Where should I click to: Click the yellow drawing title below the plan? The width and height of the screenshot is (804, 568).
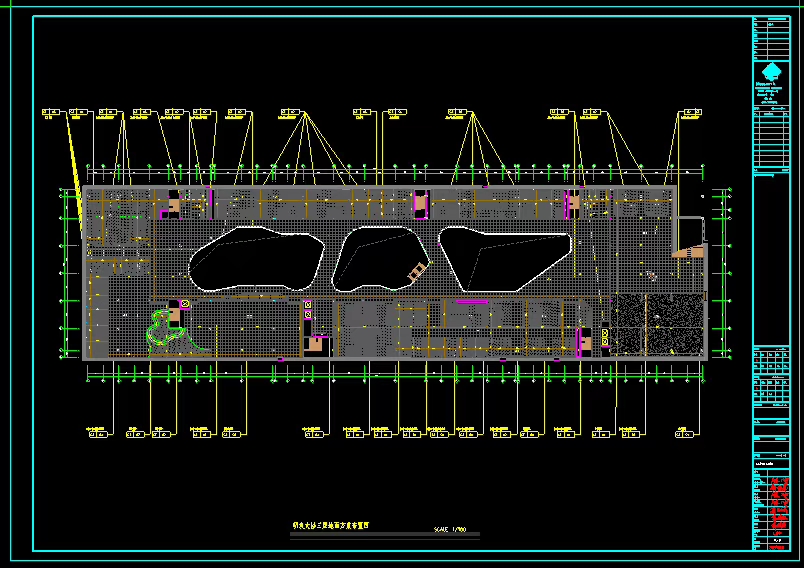point(331,525)
